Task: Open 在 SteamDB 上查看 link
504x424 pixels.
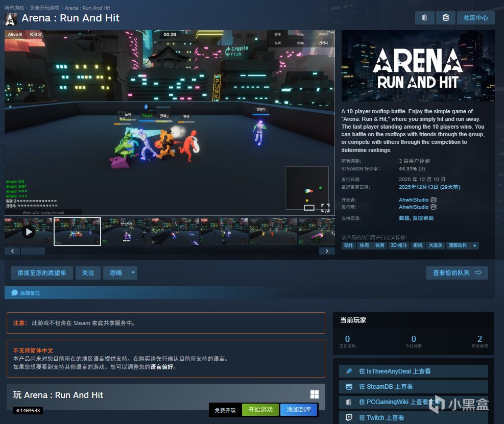Action: (413, 387)
